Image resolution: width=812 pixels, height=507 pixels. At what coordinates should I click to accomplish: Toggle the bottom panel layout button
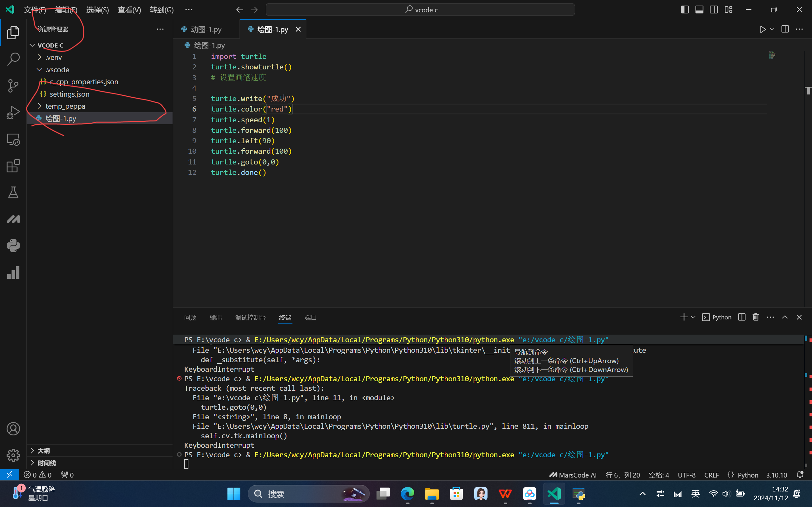click(x=699, y=10)
